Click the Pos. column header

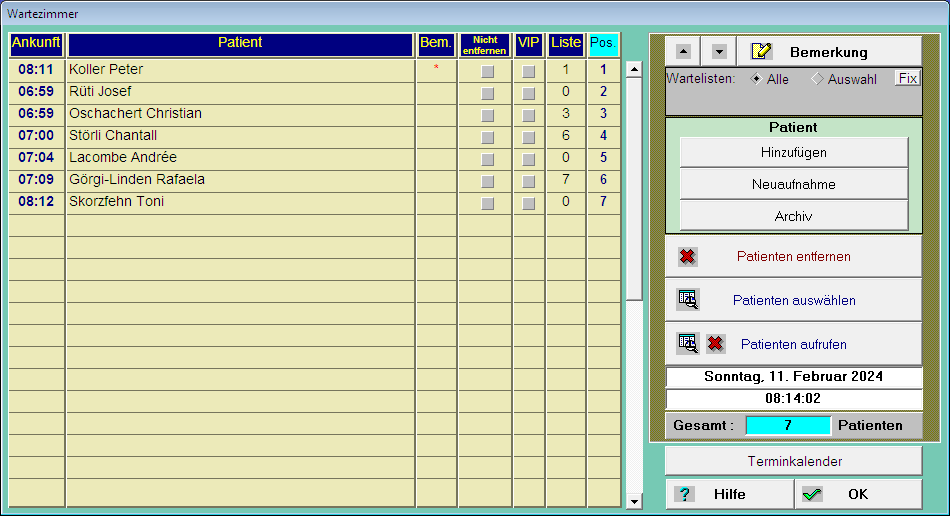pos(603,44)
